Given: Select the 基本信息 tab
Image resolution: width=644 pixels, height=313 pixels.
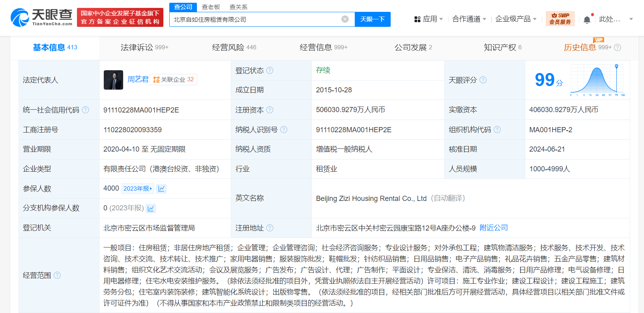Looking at the screenshot, I should coord(55,47).
